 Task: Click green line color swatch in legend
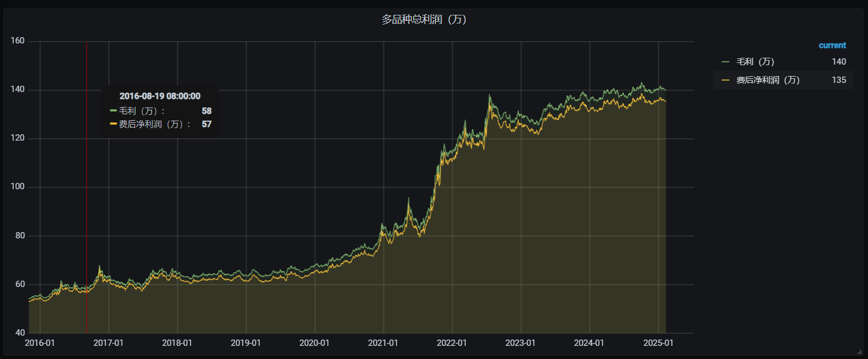[726, 62]
